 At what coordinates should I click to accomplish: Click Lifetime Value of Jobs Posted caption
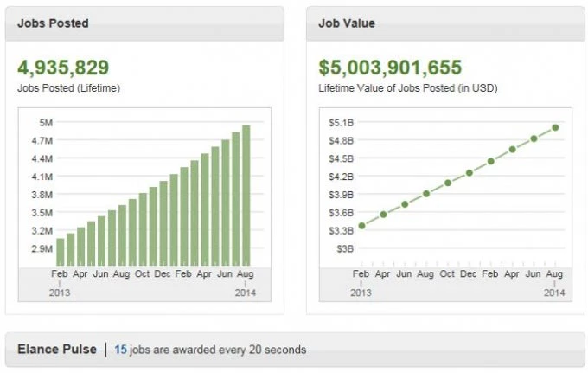[x=408, y=88]
